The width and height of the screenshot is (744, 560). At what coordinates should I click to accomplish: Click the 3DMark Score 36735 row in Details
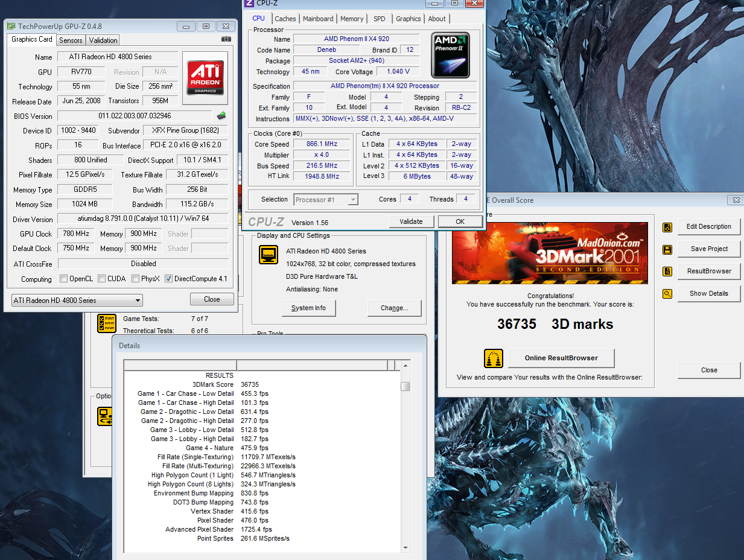[262, 384]
